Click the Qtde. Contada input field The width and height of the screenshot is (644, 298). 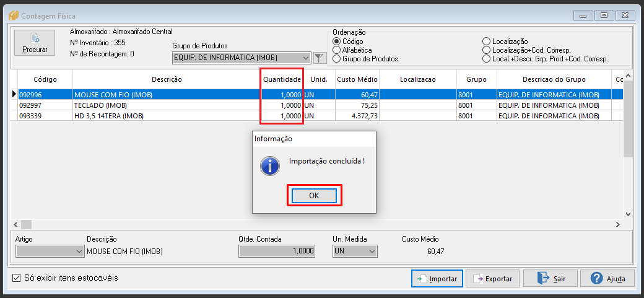[x=276, y=251]
